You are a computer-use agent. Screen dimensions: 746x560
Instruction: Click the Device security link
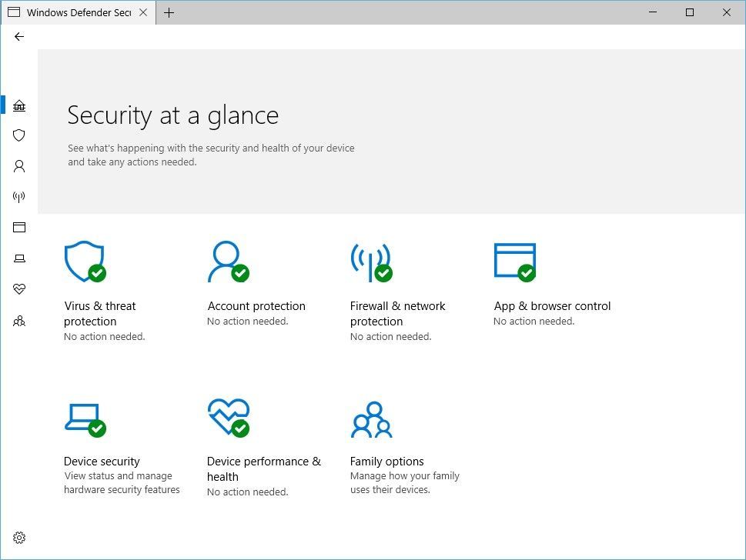(102, 462)
